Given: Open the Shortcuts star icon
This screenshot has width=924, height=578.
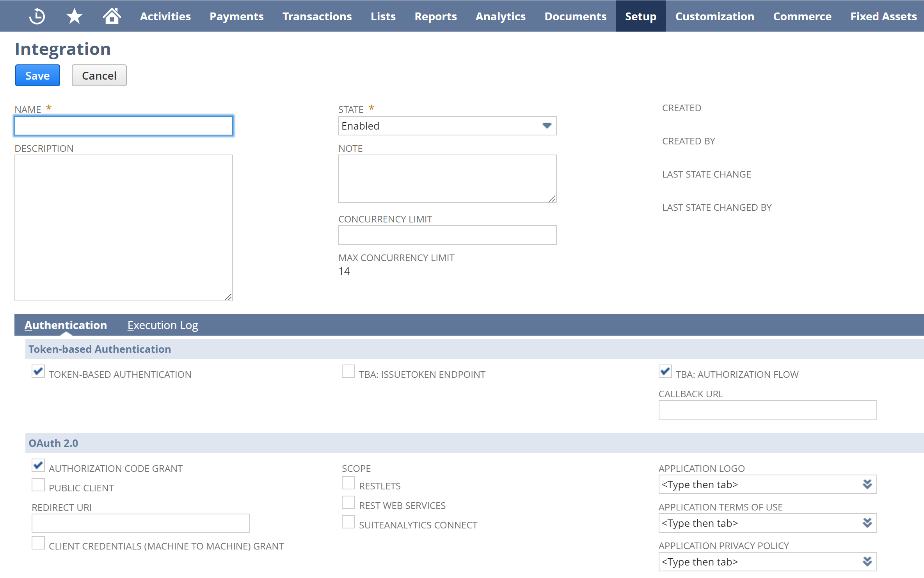Looking at the screenshot, I should point(74,16).
